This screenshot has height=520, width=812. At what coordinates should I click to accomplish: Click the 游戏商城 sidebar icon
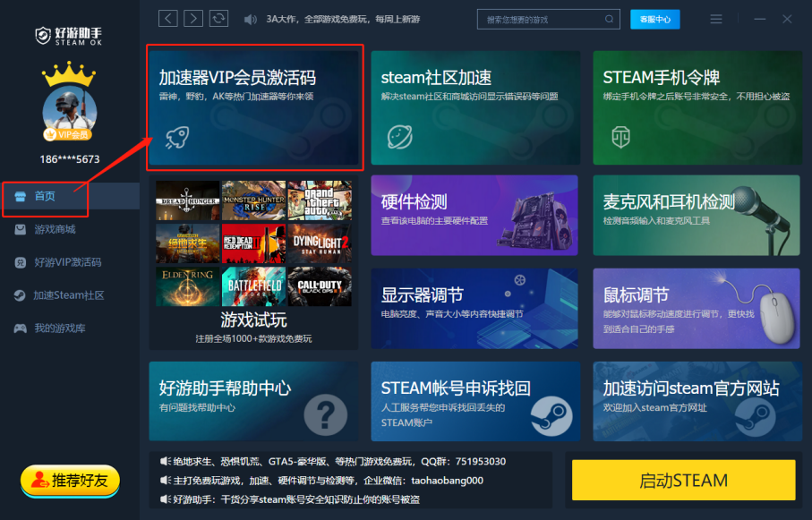click(x=21, y=229)
